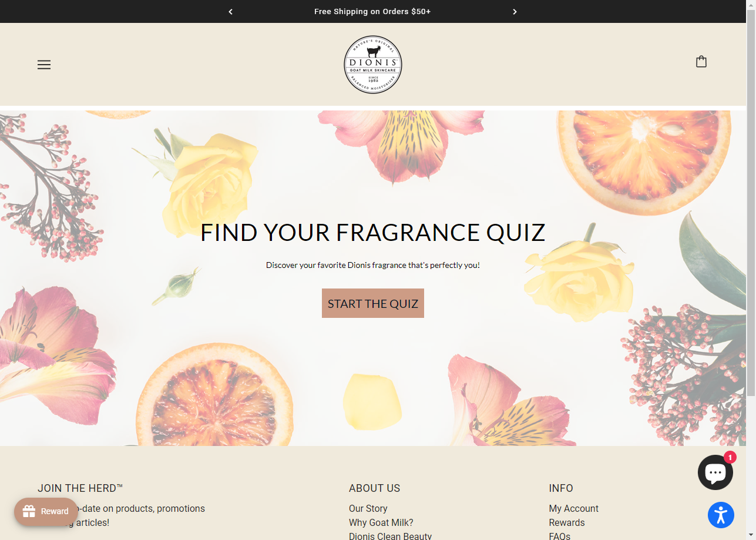Open My Account in footer
The width and height of the screenshot is (756, 540).
point(574,509)
